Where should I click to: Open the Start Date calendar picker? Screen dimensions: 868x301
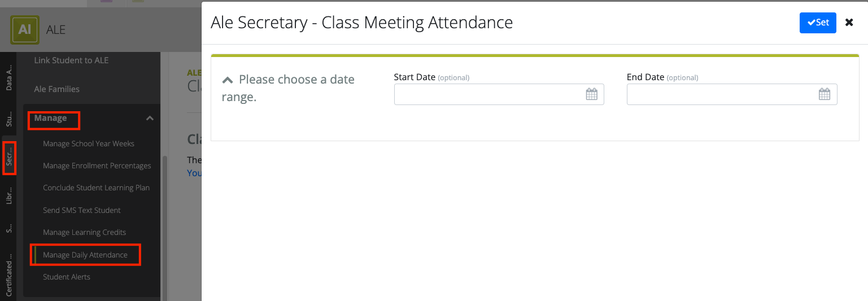591,94
